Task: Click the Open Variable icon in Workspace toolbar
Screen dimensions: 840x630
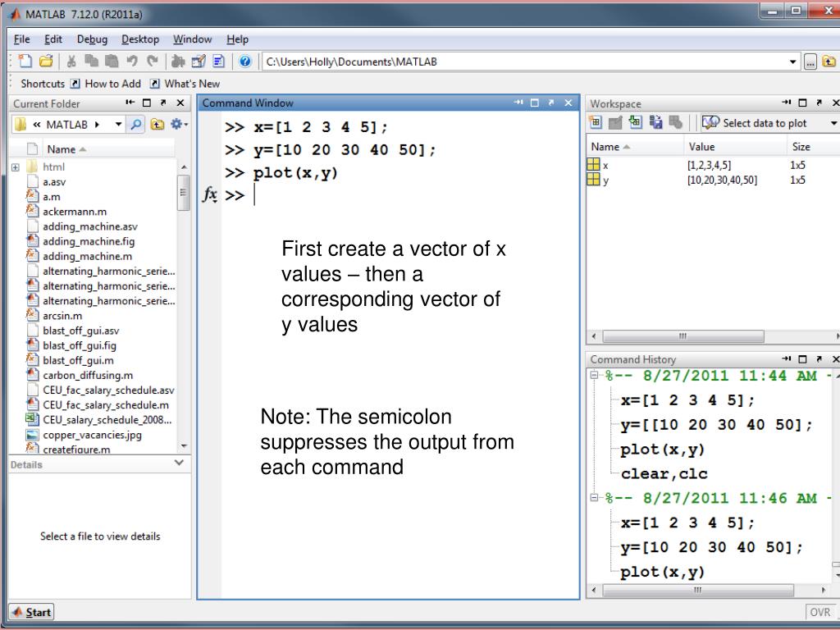Action: (x=615, y=123)
